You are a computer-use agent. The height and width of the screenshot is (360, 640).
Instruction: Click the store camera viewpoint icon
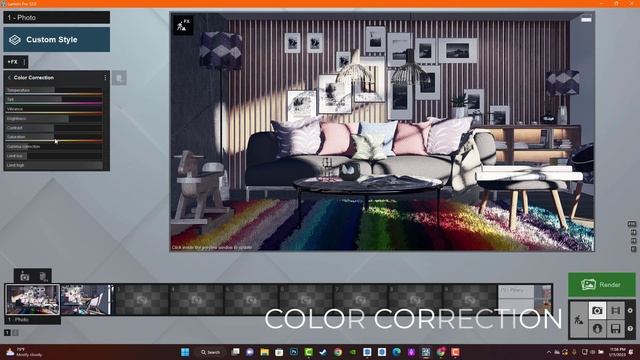pos(24,276)
